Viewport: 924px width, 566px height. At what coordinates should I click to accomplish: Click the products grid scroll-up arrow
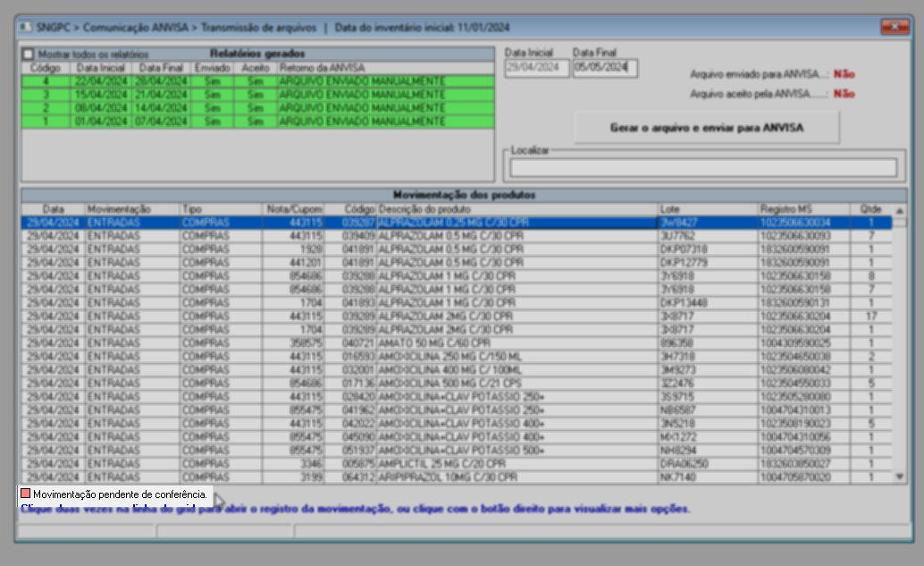[899, 210]
